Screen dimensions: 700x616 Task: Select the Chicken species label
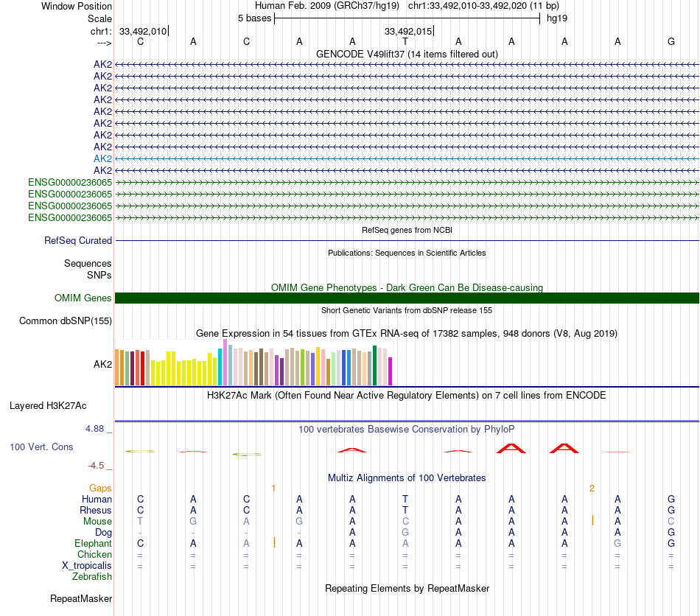pyautogui.click(x=94, y=554)
